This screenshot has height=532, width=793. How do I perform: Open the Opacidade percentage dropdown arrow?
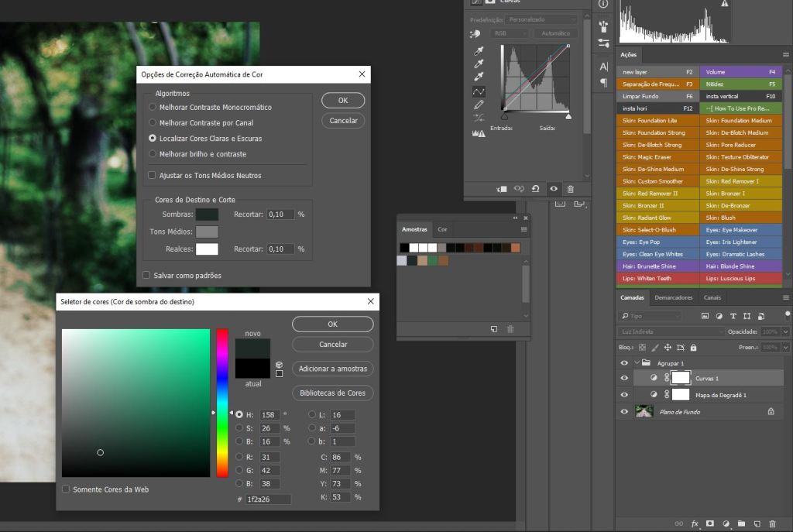pyautogui.click(x=785, y=331)
